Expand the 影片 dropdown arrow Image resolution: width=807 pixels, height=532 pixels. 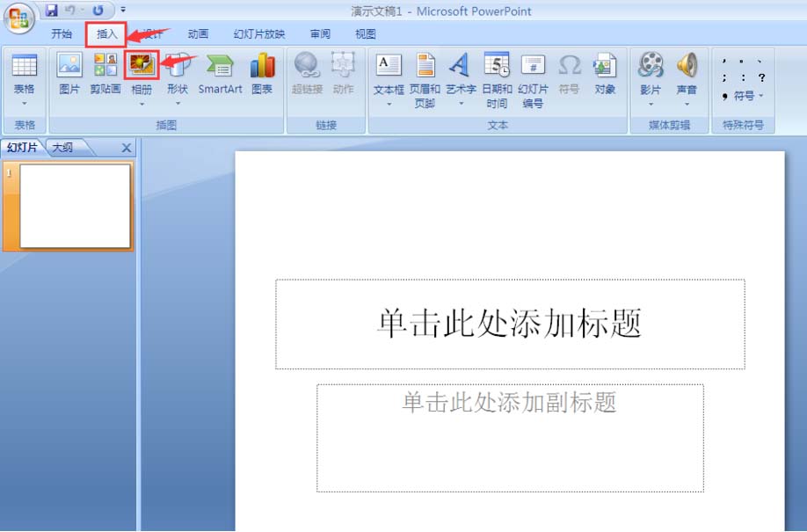click(x=651, y=104)
